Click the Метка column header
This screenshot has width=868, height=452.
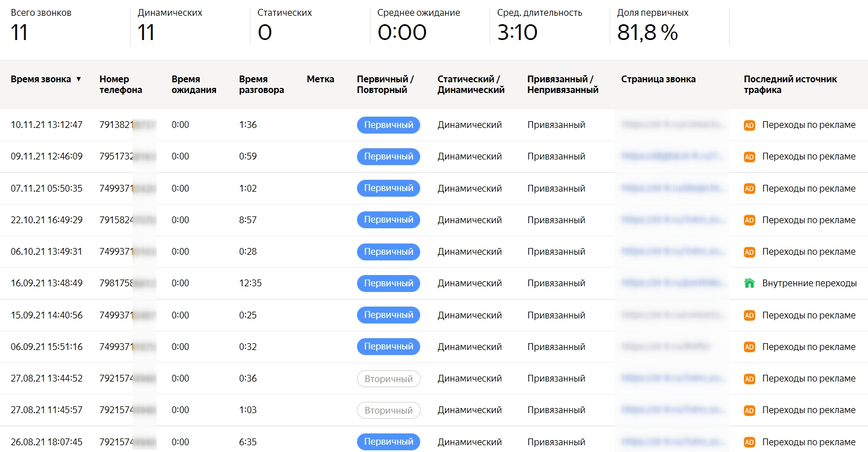[320, 79]
